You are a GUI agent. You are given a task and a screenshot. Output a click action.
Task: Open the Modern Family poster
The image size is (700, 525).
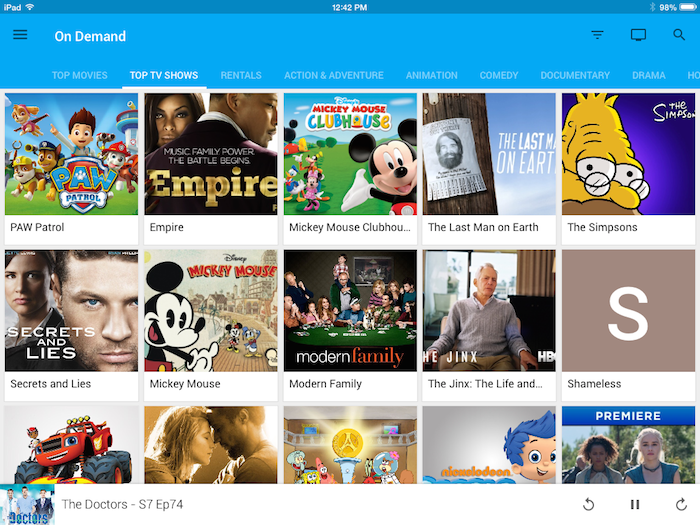[350, 311]
